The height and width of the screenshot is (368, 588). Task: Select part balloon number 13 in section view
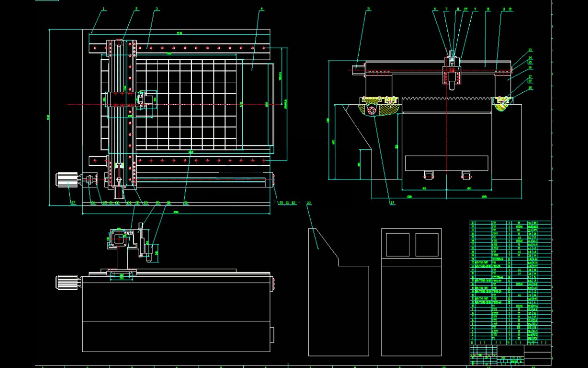pyautogui.click(x=530, y=50)
